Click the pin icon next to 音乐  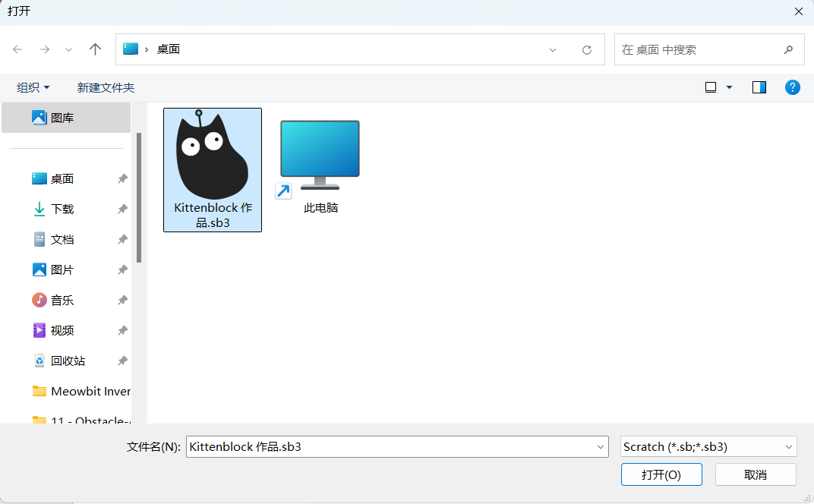click(122, 300)
